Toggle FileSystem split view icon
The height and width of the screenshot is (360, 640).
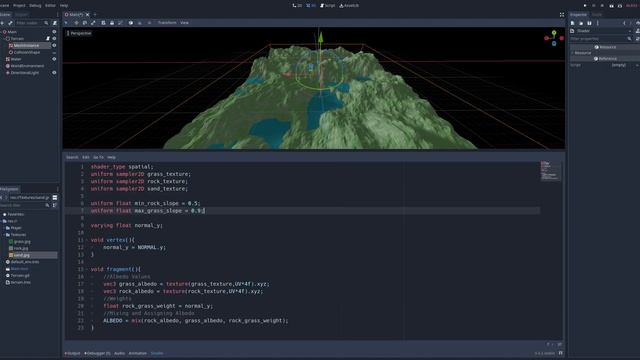pyautogui.click(x=55, y=198)
